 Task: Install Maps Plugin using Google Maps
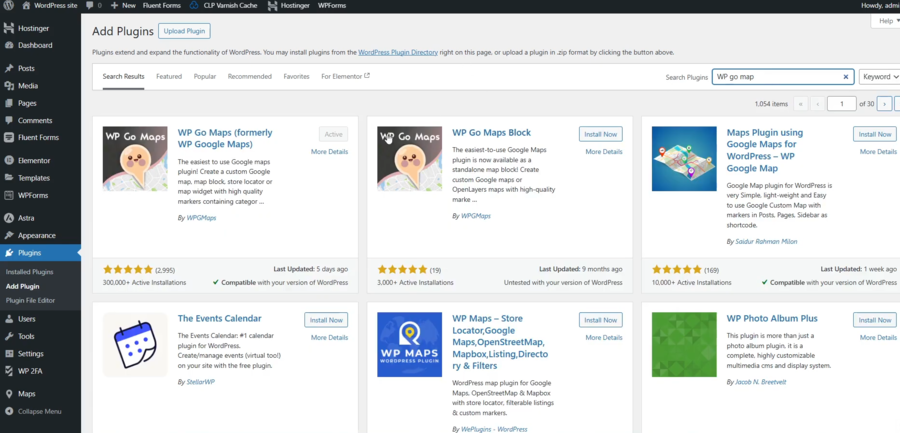click(x=875, y=134)
